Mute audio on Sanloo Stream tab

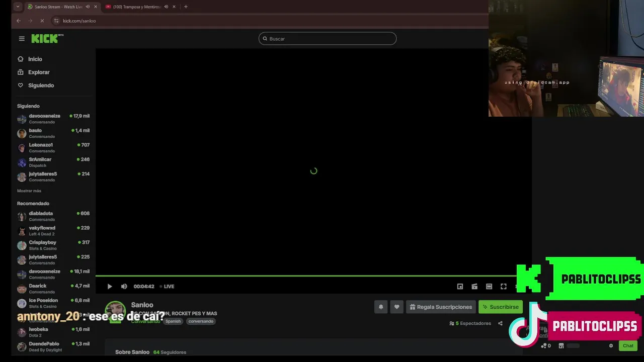88,7
